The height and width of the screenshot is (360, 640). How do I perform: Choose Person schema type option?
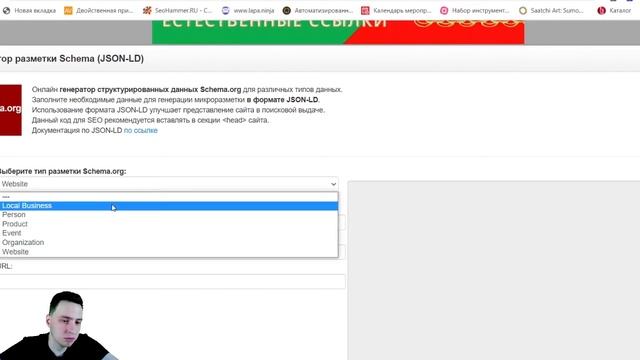click(x=169, y=215)
